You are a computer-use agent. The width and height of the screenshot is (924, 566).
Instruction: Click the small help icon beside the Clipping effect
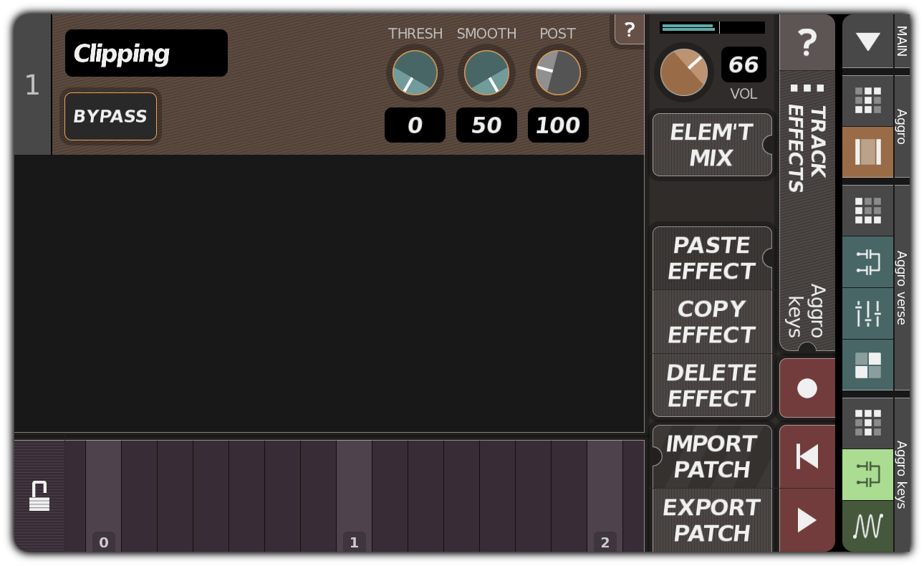630,30
